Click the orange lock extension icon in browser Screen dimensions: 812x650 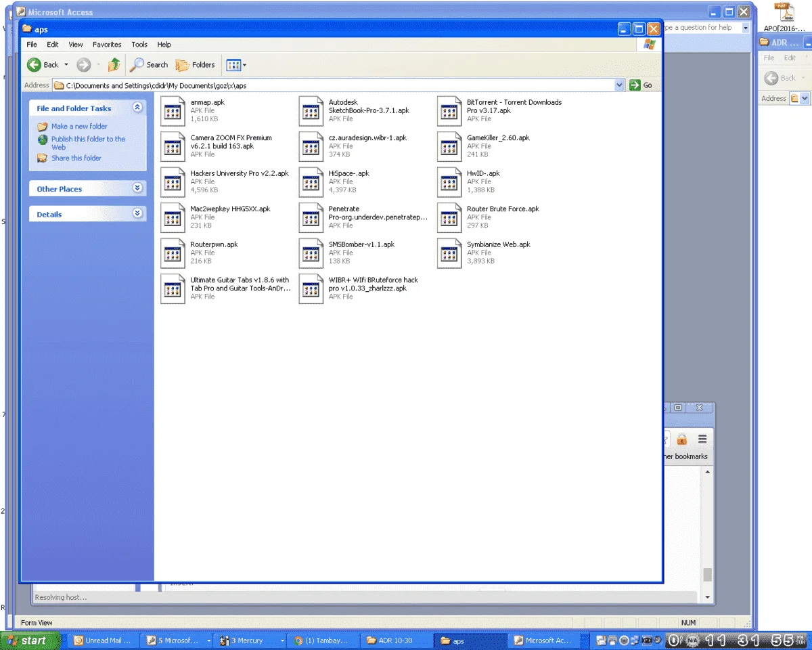(x=682, y=439)
